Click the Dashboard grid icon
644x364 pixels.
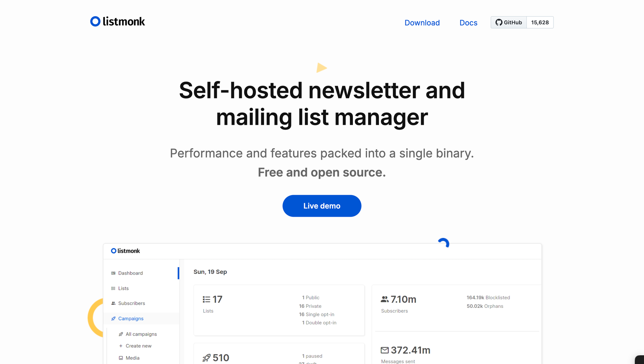113,273
